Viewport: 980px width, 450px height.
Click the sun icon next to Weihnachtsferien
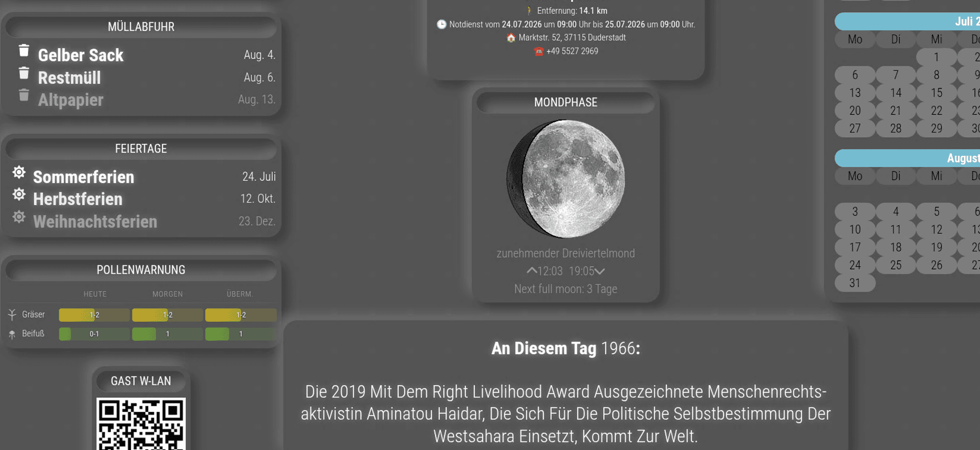pyautogui.click(x=19, y=217)
